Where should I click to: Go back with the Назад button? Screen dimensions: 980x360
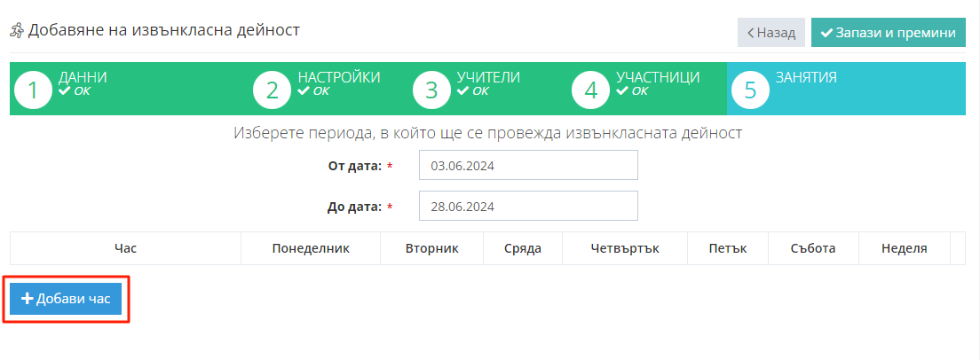click(771, 33)
